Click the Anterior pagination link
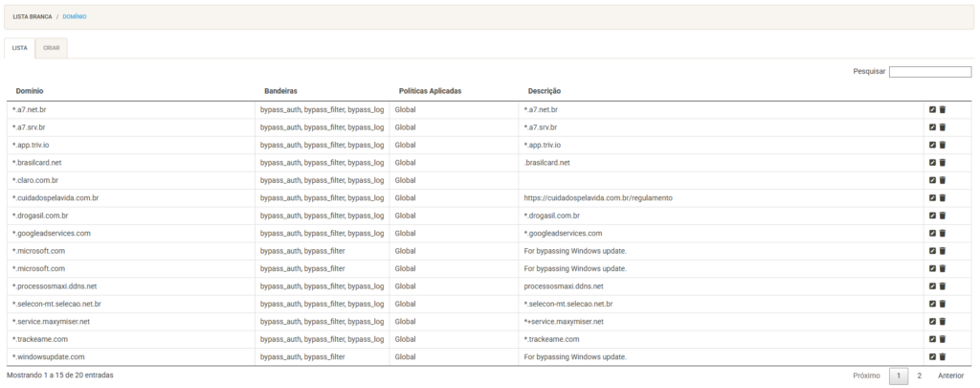Image resolution: width=980 pixels, height=388 pixels. [950, 377]
